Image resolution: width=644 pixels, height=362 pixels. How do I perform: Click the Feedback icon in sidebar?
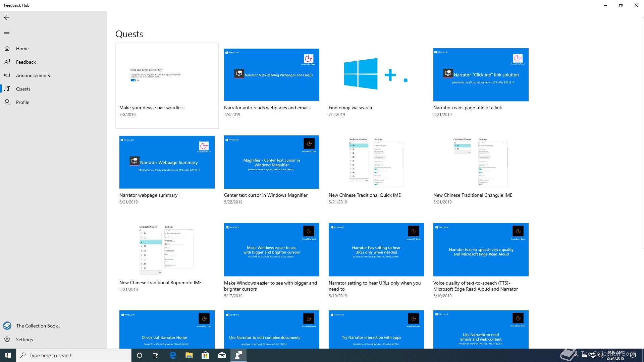coord(7,62)
